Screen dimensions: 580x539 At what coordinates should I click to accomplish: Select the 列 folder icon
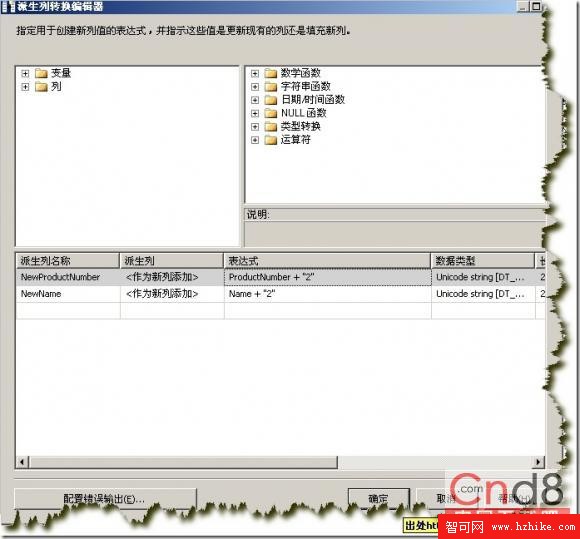tap(41, 87)
